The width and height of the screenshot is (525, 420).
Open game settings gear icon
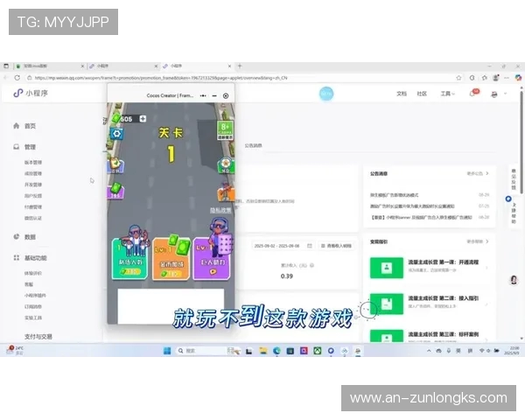116,134
